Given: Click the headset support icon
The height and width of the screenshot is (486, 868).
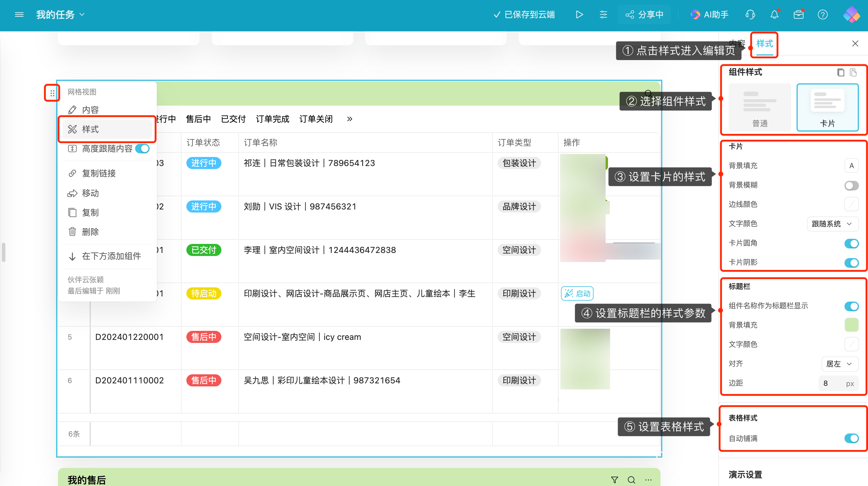Looking at the screenshot, I should tap(750, 14).
